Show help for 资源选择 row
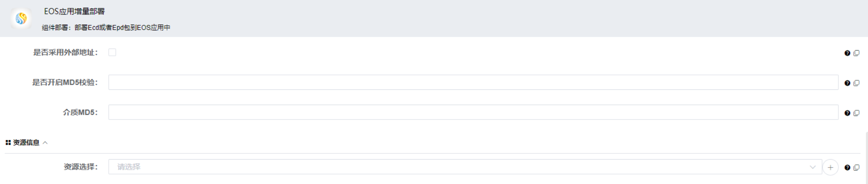 (847, 168)
